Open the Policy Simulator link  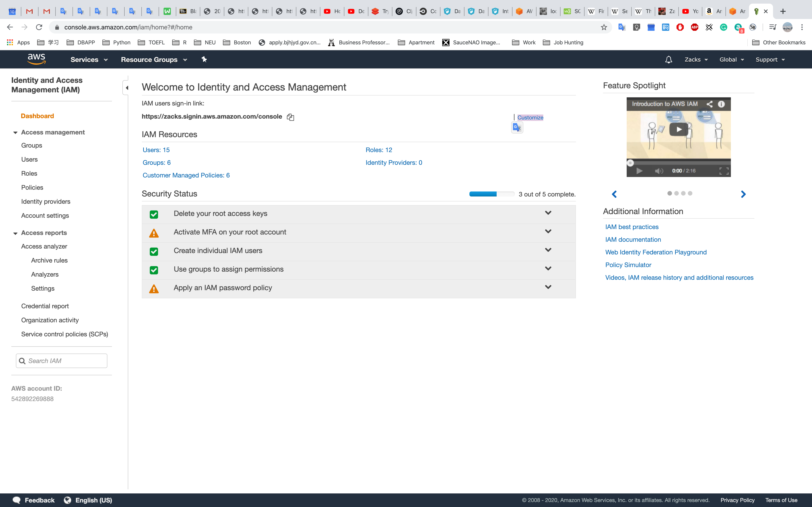pyautogui.click(x=628, y=265)
